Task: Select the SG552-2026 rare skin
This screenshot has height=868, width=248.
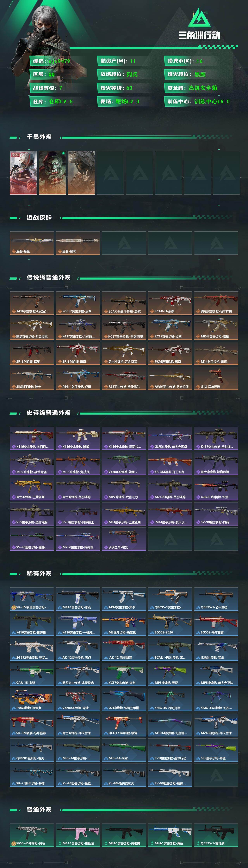Action: 170,624
